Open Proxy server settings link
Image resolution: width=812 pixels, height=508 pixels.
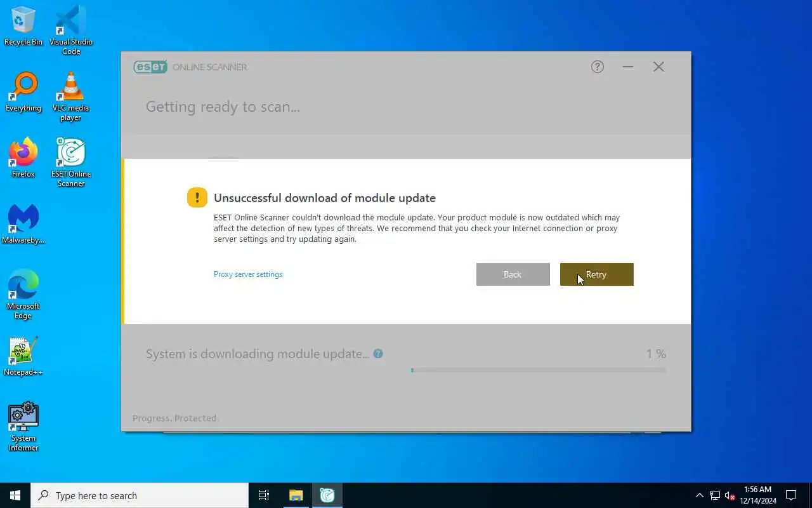point(248,274)
